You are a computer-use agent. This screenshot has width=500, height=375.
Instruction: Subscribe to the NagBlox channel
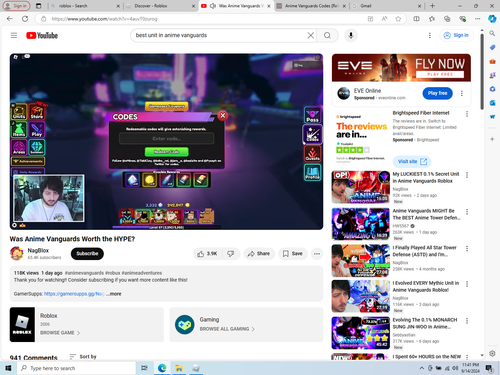(x=87, y=254)
